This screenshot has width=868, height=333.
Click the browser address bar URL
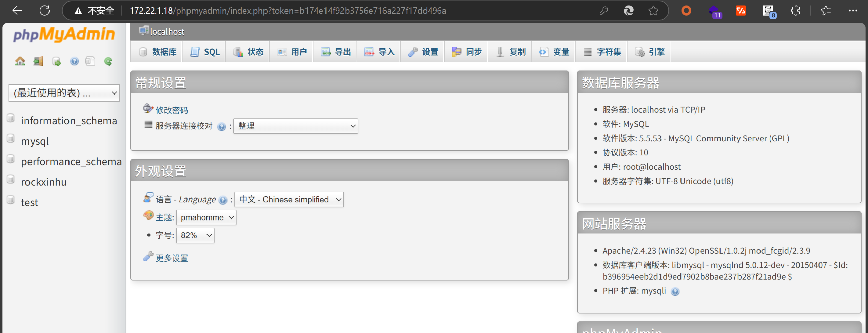(x=288, y=11)
